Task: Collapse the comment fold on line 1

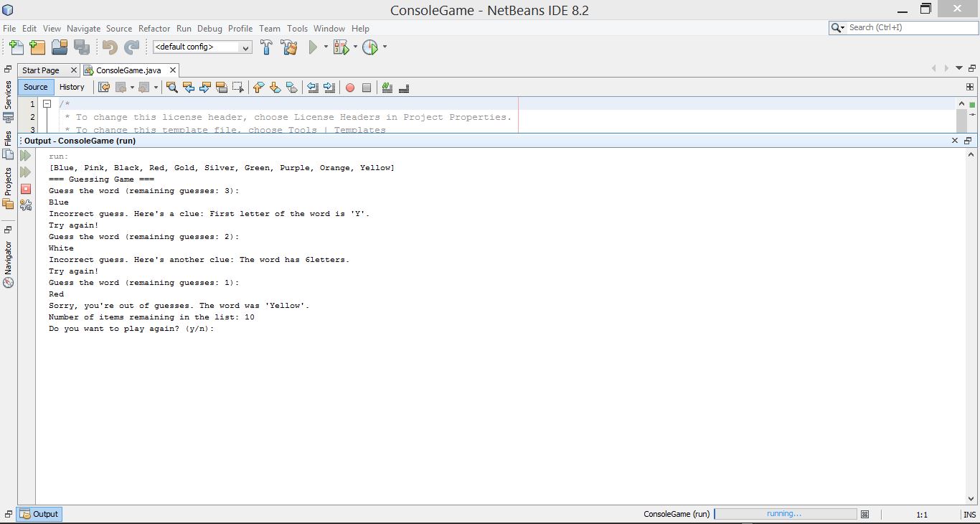Action: pos(47,104)
